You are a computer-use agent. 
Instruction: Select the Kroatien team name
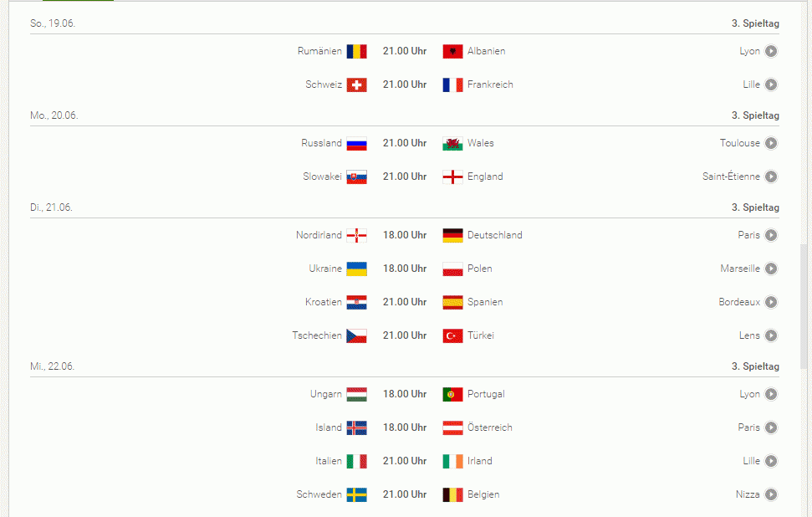tap(324, 302)
